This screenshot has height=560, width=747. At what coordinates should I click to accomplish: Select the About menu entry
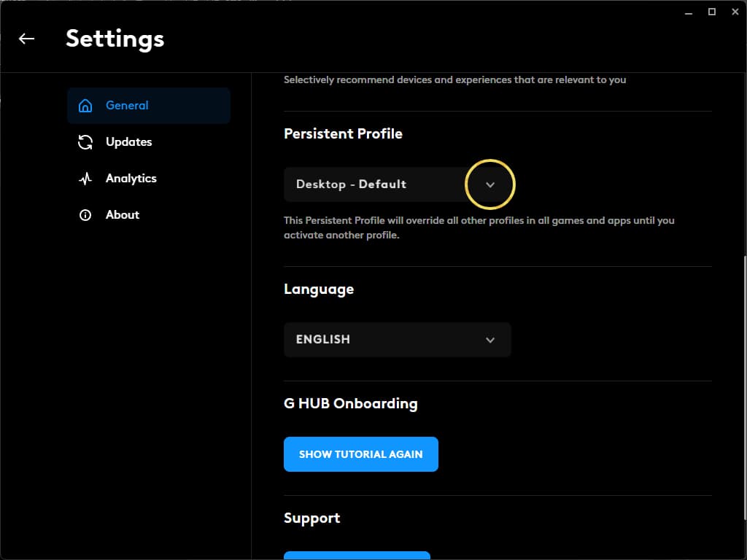click(122, 214)
